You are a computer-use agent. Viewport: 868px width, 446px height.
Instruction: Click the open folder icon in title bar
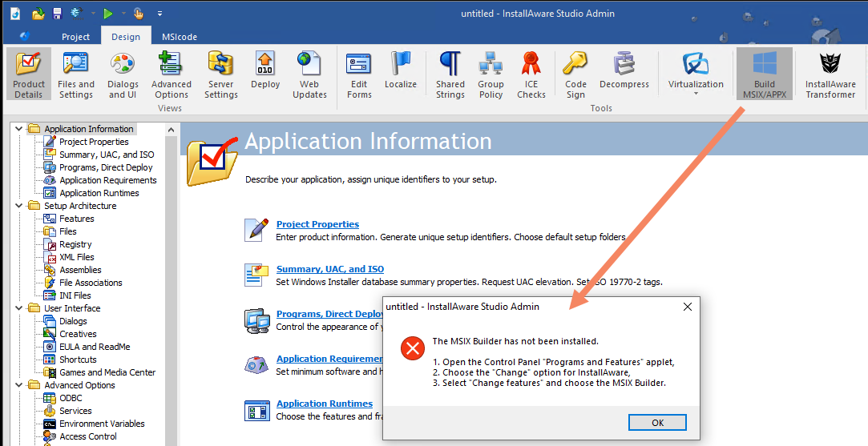[x=38, y=14]
